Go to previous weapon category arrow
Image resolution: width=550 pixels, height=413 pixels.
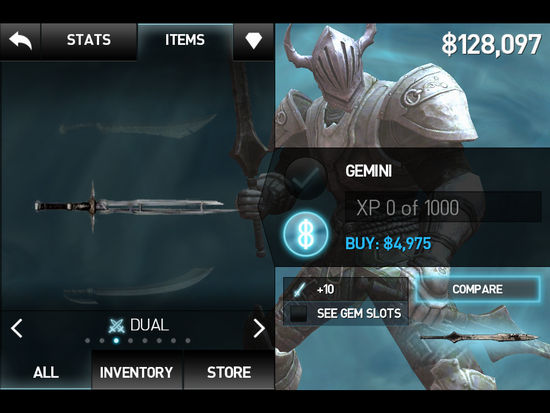[x=16, y=328]
